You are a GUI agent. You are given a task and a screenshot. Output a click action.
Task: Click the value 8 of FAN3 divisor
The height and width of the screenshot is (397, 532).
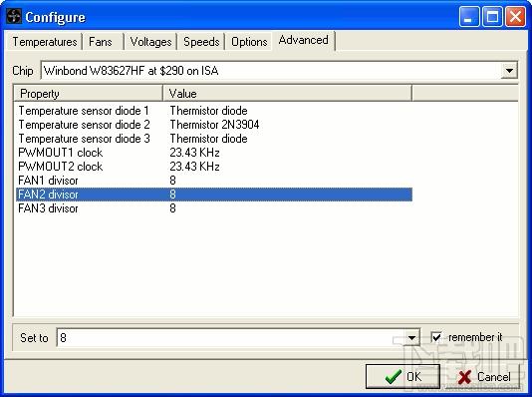[x=172, y=208]
